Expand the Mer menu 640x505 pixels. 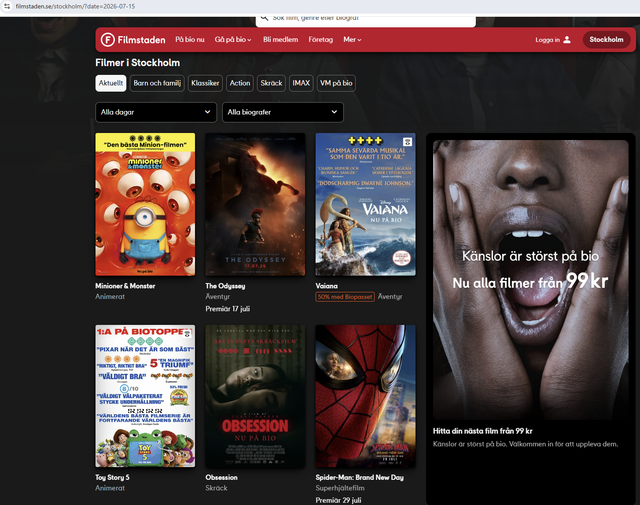tap(352, 40)
